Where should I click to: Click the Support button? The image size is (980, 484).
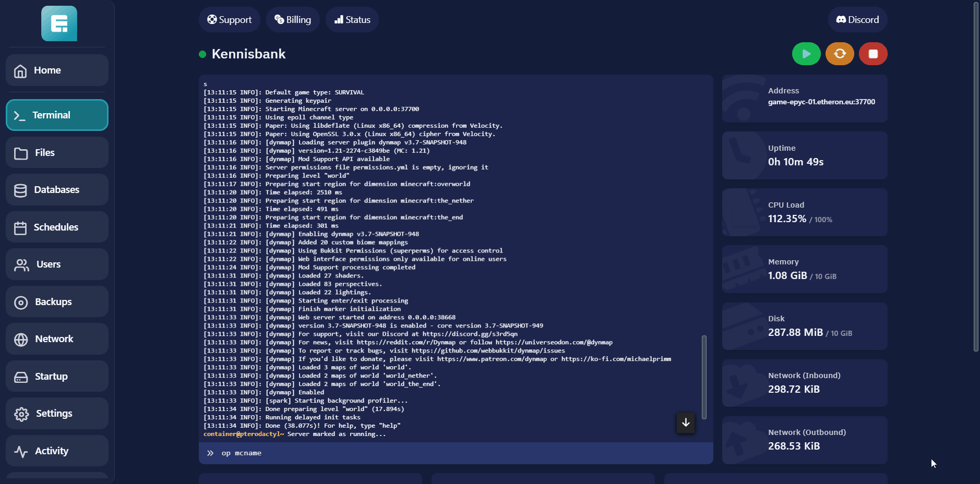click(x=229, y=20)
